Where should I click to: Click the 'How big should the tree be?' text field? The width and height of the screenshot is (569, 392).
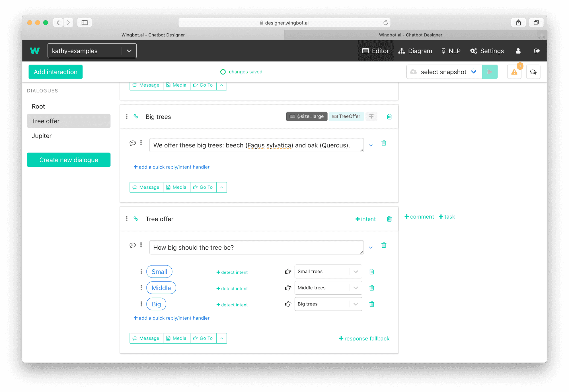[256, 247]
